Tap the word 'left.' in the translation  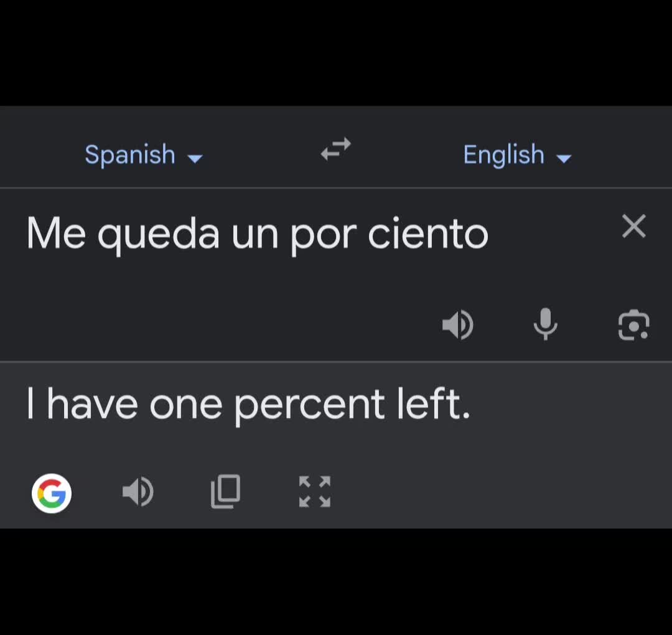(x=434, y=403)
